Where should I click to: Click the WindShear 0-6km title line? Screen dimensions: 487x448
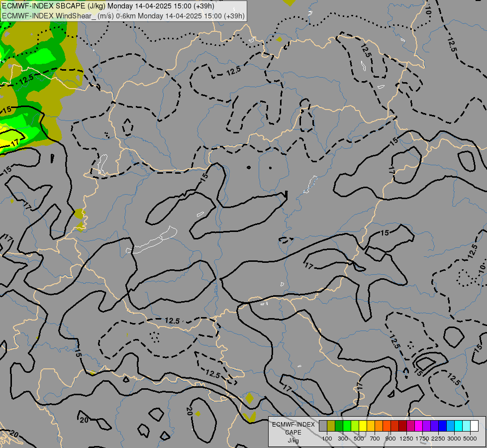(123, 16)
